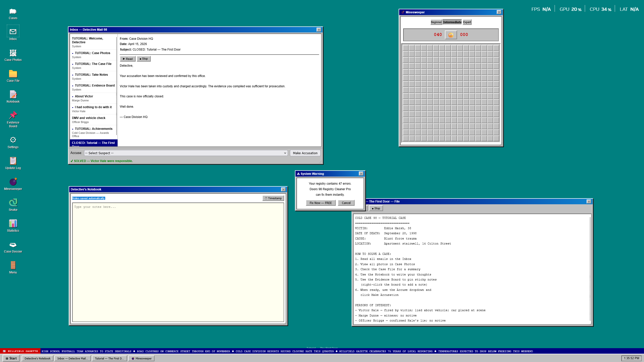Open the Update Log clipboard icon
Screen dimensions: 644x362
[x=13, y=161]
